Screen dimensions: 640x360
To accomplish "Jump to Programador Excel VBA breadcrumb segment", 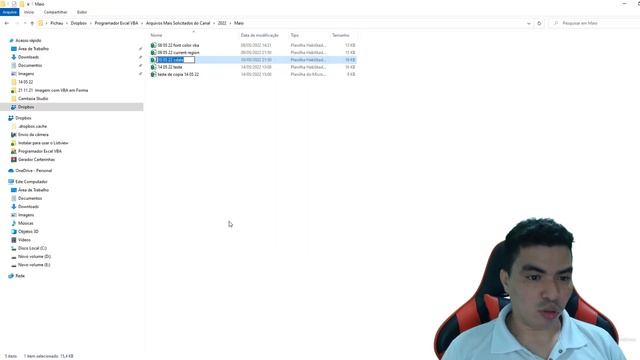I will tap(116, 23).
